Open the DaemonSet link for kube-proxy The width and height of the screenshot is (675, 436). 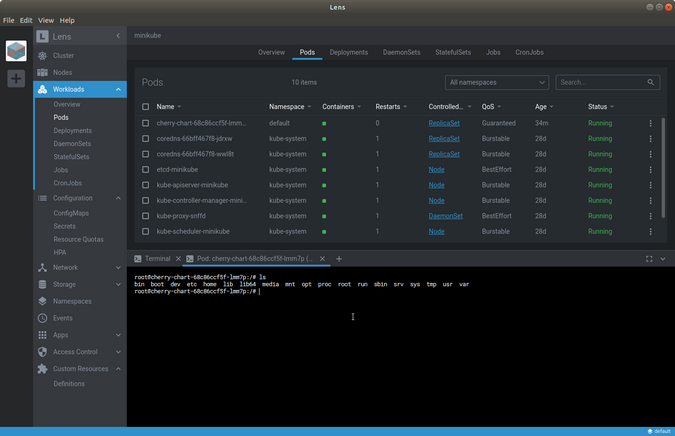coord(445,216)
